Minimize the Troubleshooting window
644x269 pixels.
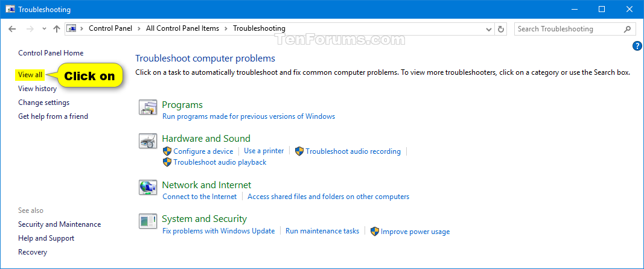coord(573,9)
